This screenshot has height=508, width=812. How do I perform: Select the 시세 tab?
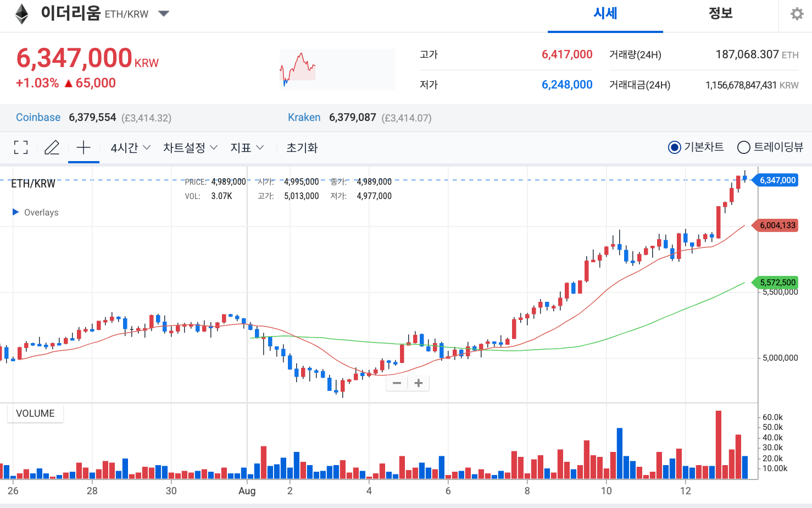tap(605, 13)
